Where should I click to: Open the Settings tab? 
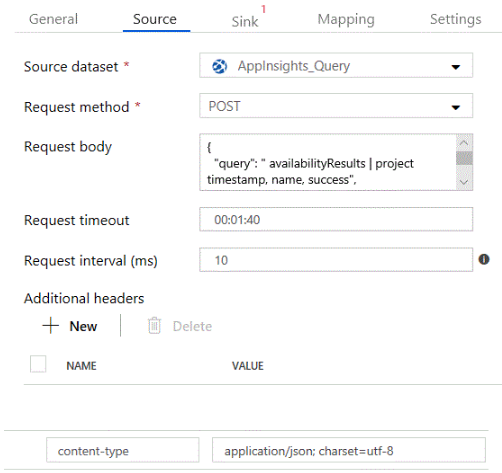coord(456,19)
